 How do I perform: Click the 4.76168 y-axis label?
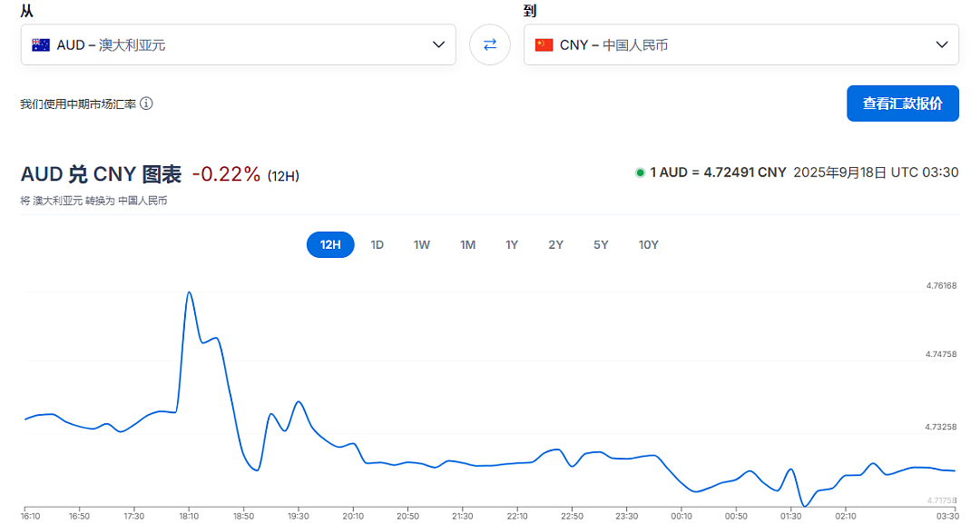pyautogui.click(x=941, y=286)
